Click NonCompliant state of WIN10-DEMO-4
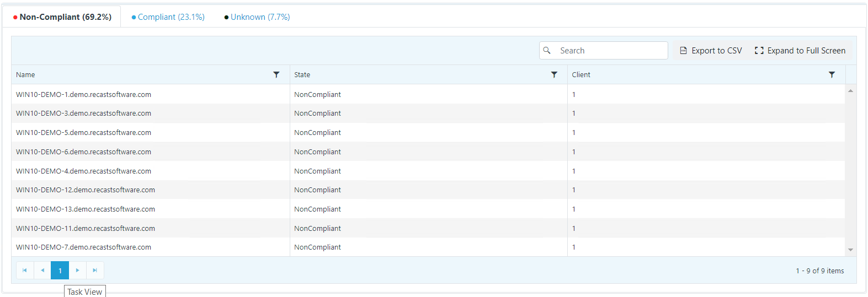This screenshot has height=297, width=868. 317,171
